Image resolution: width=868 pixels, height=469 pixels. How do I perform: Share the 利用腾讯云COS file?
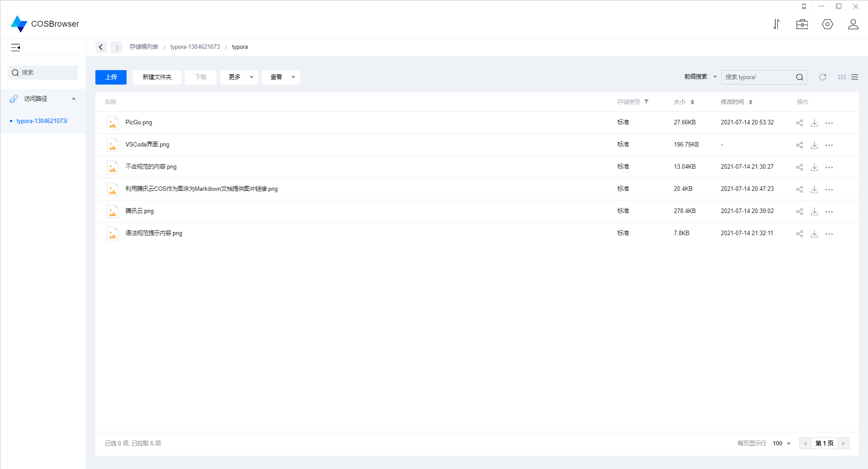799,189
